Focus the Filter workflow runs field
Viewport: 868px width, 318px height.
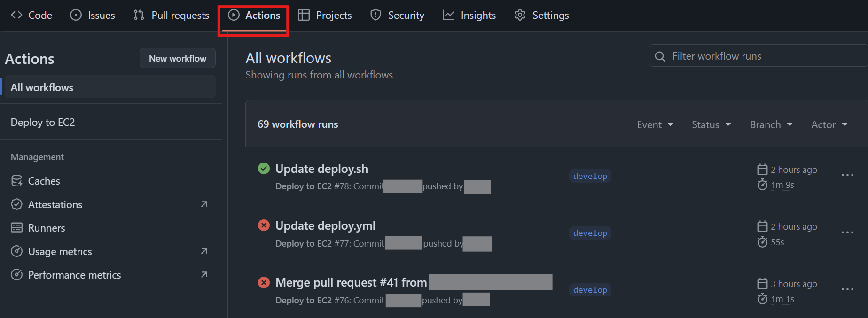pos(758,56)
